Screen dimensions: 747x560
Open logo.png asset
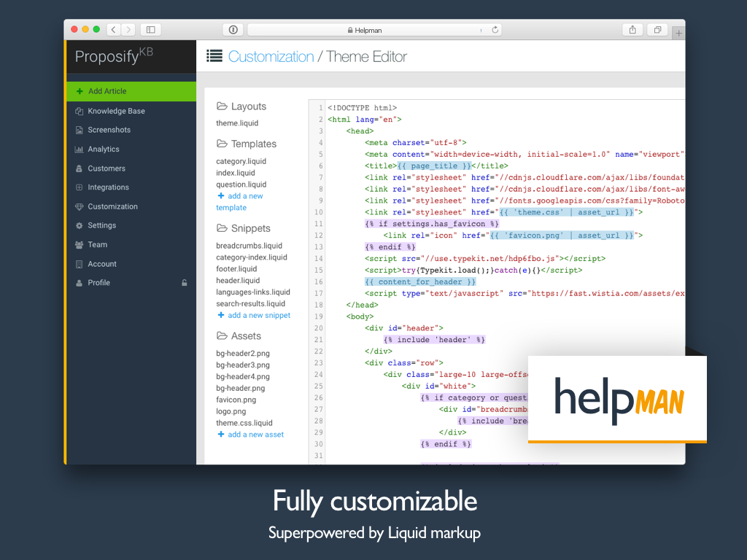click(x=231, y=411)
